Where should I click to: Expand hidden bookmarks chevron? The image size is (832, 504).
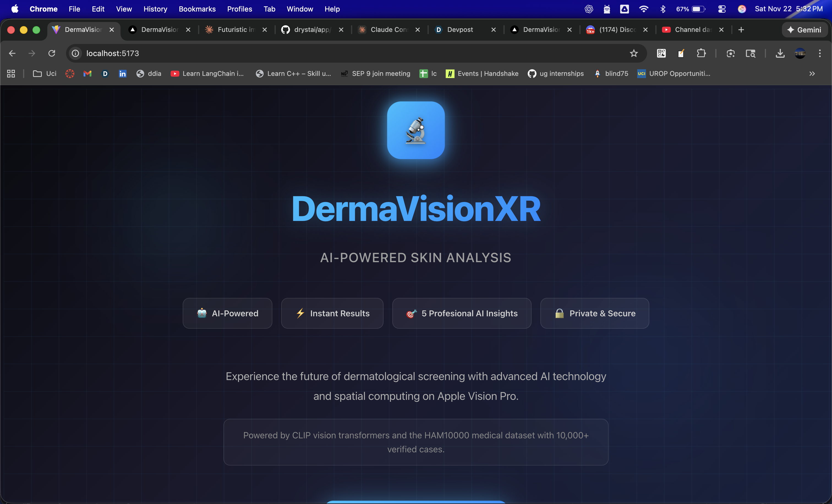[812, 74]
